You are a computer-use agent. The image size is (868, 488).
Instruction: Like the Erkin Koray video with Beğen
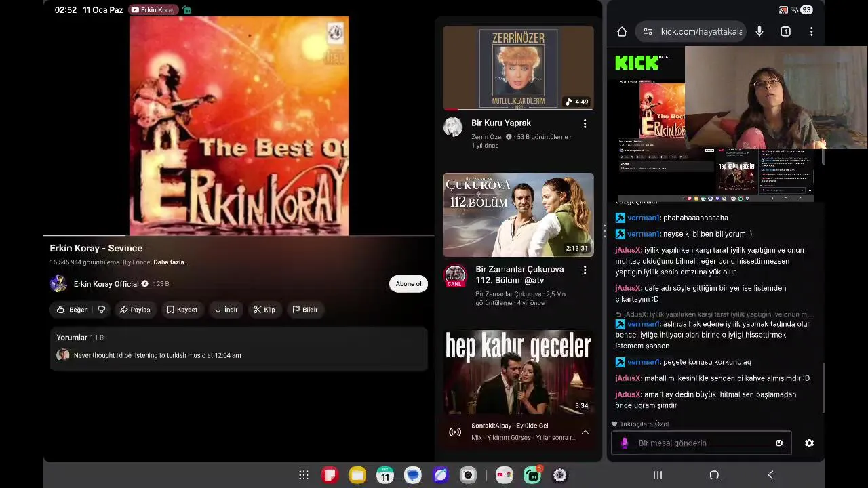(73, 310)
